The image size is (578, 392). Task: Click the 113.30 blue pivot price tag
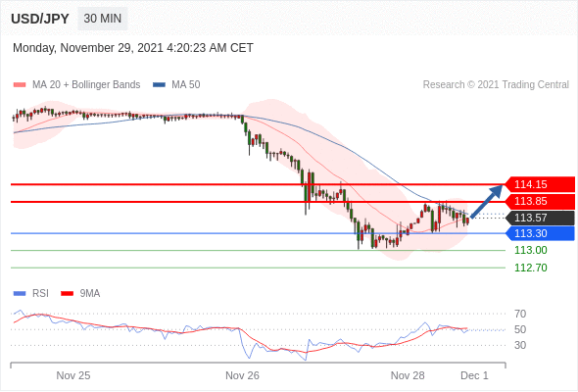[540, 233]
